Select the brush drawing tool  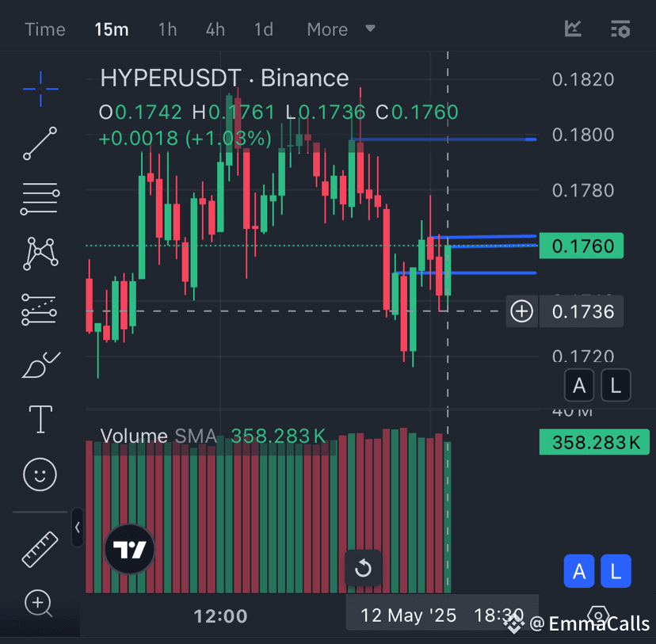[x=40, y=364]
